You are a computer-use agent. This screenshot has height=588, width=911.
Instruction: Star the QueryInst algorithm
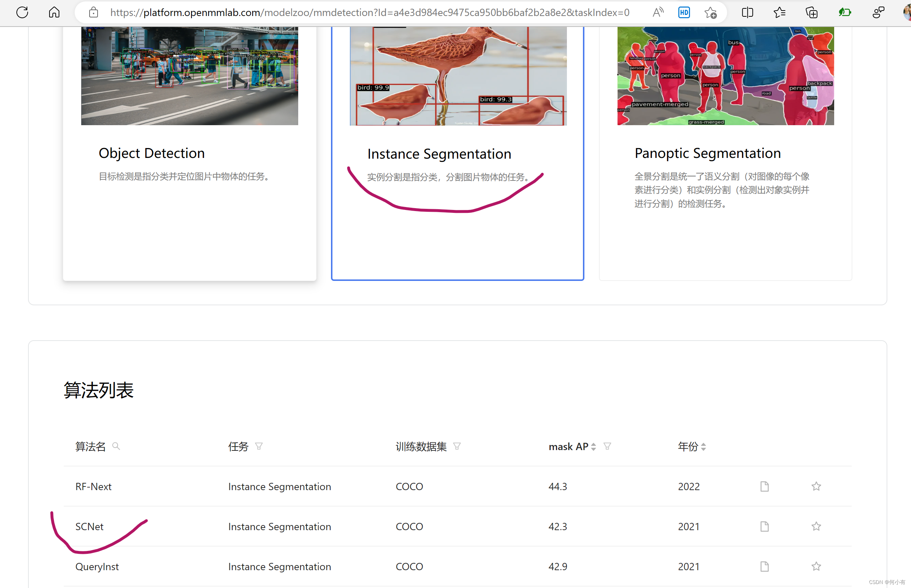[816, 567]
